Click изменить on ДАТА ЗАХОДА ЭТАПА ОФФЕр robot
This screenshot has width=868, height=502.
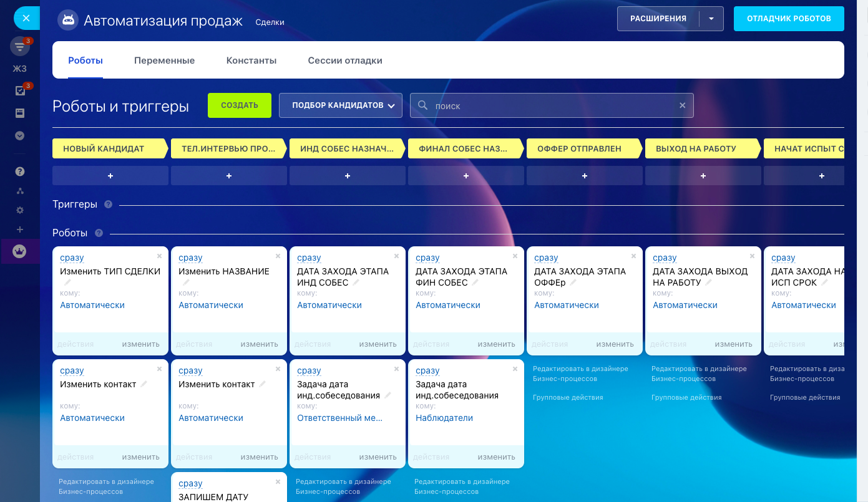(615, 344)
